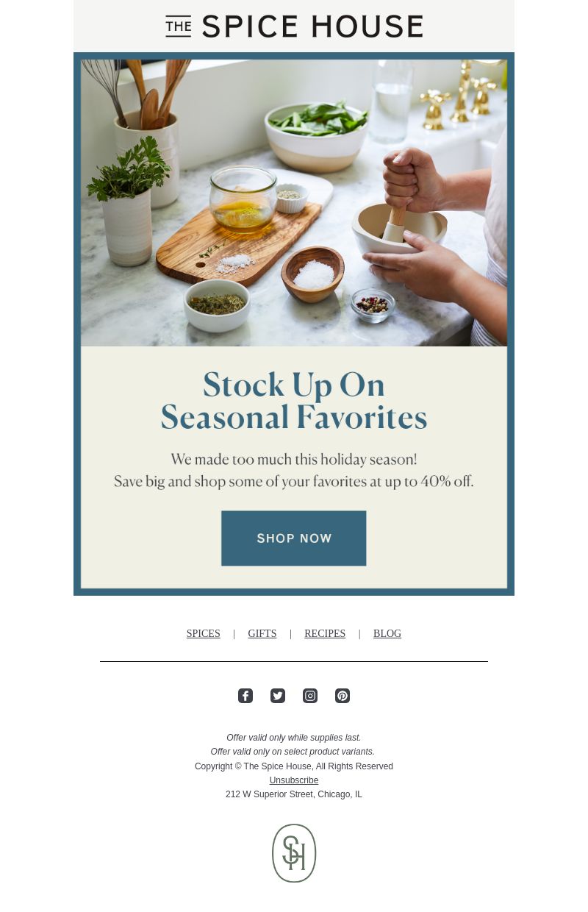This screenshot has width=588, height=912.
Task: Open the Instagram social icon
Action: tap(310, 696)
